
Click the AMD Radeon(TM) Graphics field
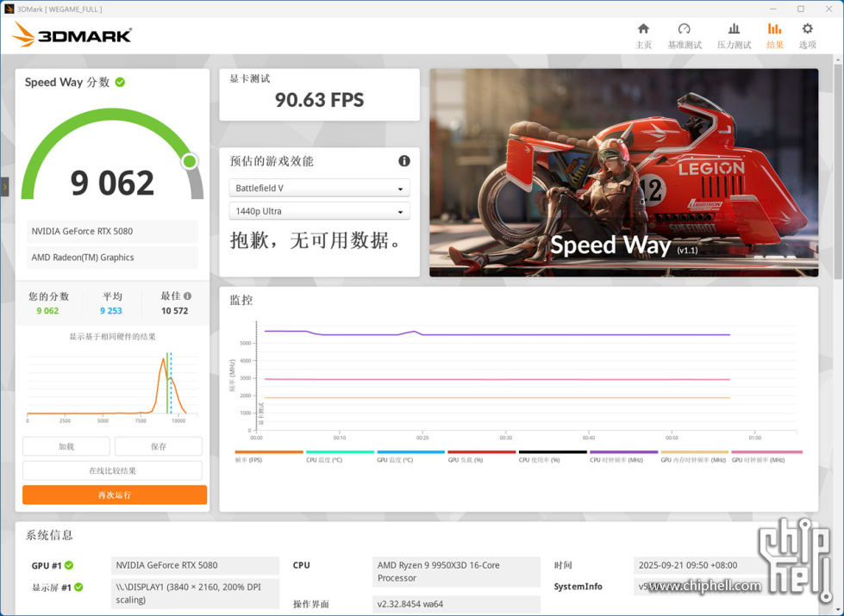(112, 257)
